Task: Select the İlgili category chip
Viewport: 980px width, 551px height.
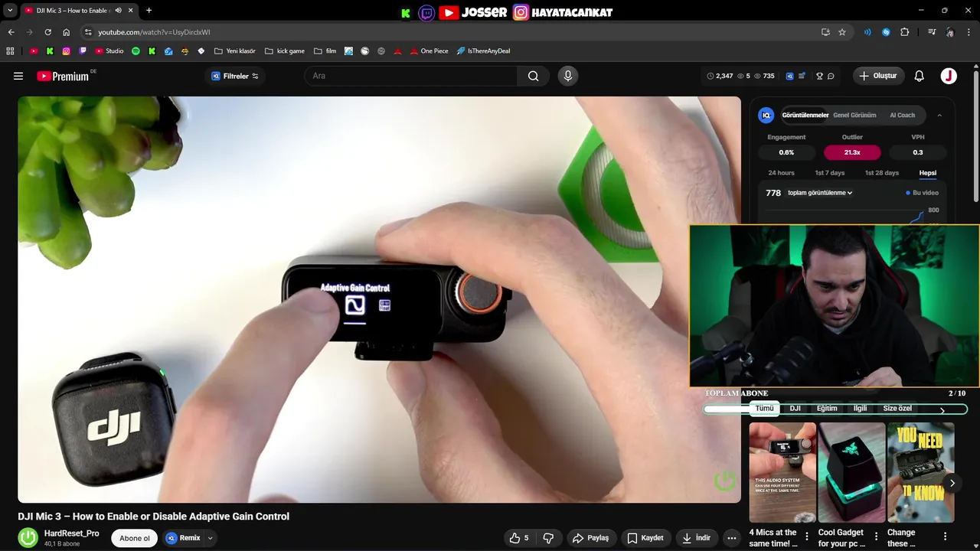Action: coord(861,409)
